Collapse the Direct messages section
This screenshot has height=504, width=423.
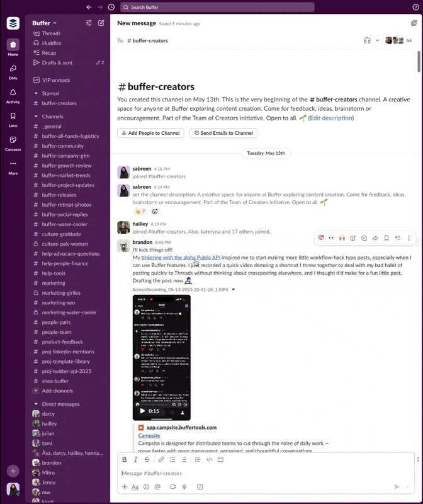[36, 404]
